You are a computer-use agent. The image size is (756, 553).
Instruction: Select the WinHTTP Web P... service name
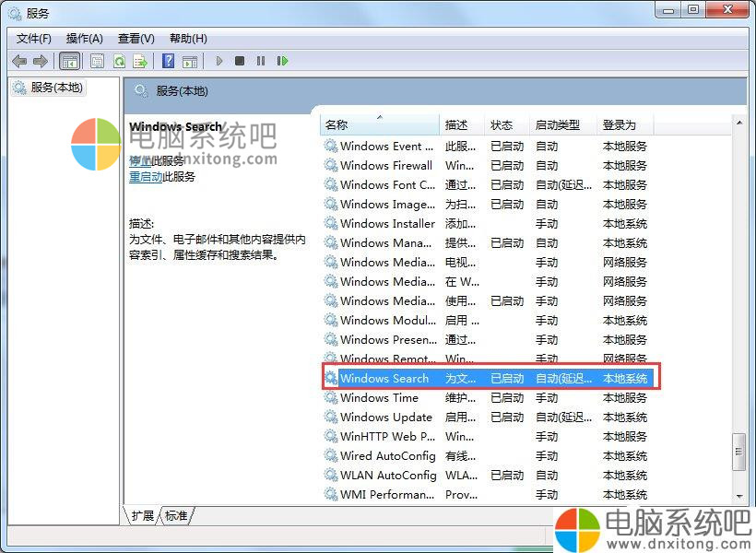[387, 436]
